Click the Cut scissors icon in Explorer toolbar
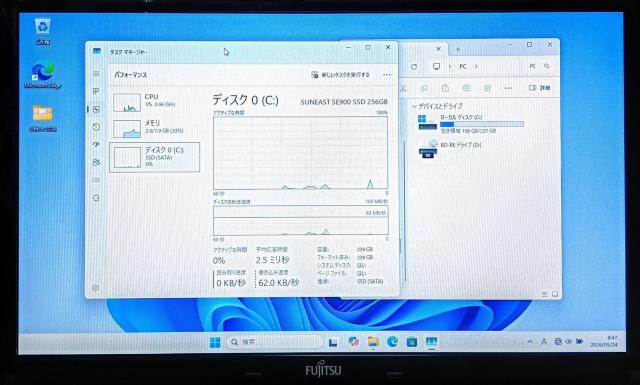 (x=403, y=88)
